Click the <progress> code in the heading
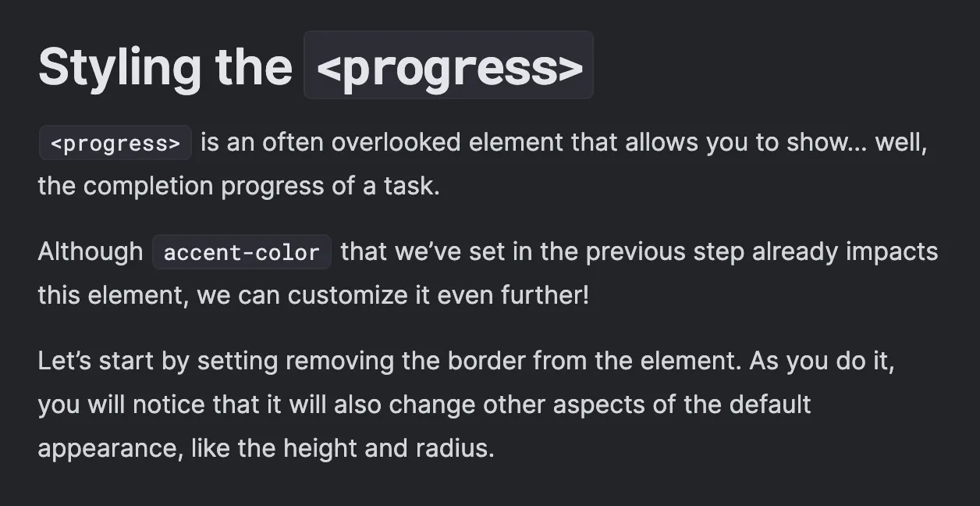 pos(449,66)
